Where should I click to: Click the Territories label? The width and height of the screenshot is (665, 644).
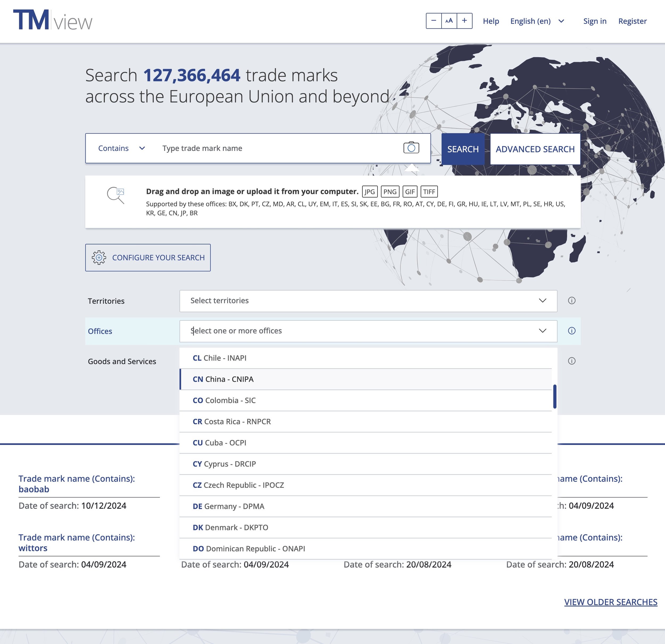pos(106,301)
